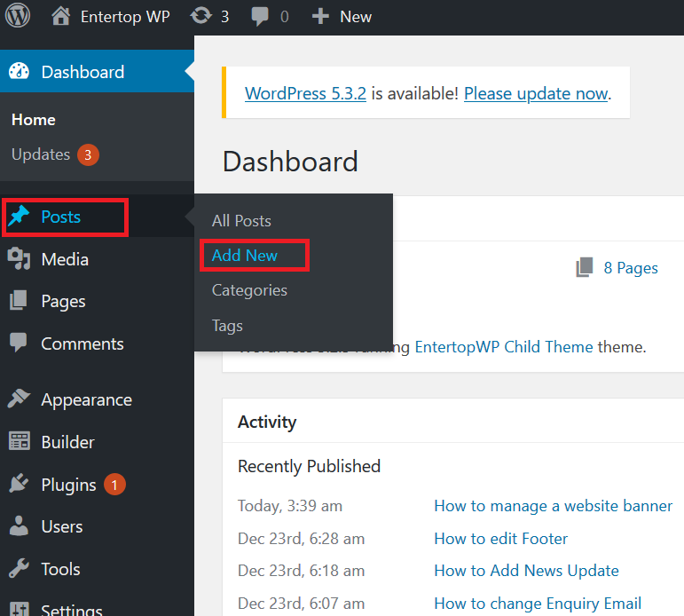The image size is (684, 616).
Task: Open the Media menu
Action: (x=65, y=259)
